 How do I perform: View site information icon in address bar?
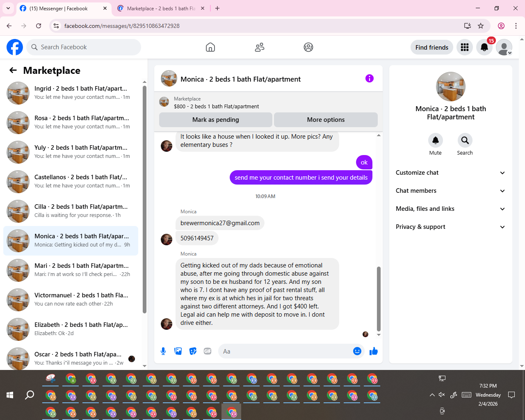57,26
